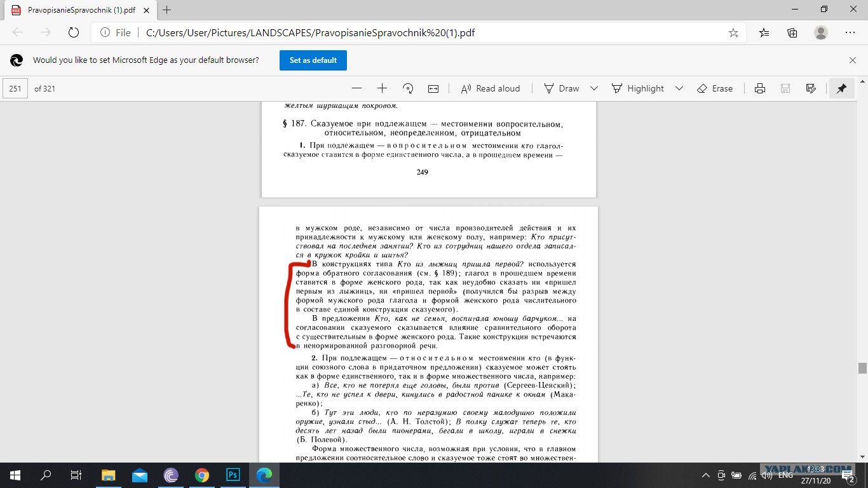This screenshot has width=868, height=488.
Task: Start Read aloud for the PDF
Action: 490,88
